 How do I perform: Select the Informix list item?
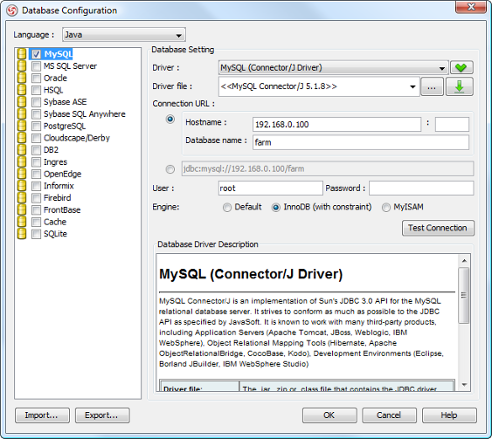click(x=59, y=186)
